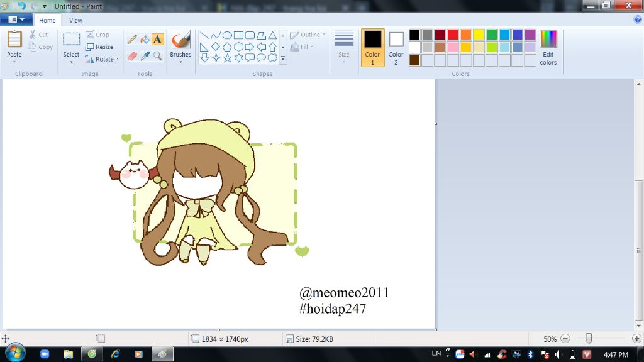Click the 4:47 PM taskbar clock
Viewport: 644px width, 362px height.
(x=616, y=354)
